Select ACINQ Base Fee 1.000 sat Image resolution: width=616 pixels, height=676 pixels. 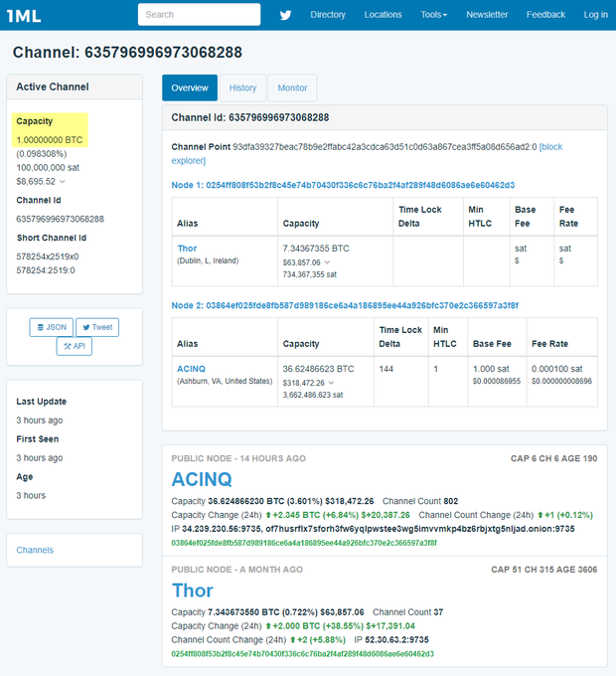[491, 369]
